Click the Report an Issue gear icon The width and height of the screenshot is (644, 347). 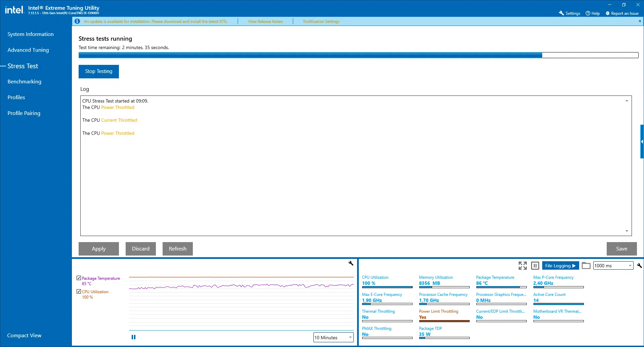[x=607, y=13]
